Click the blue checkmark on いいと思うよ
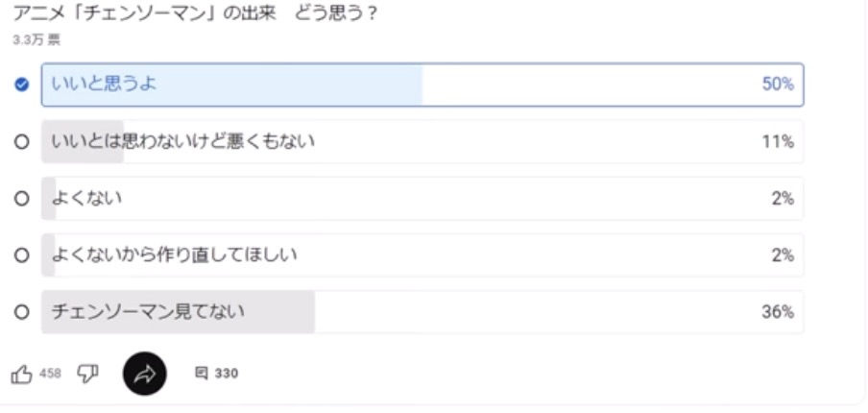The width and height of the screenshot is (868, 413). pyautogui.click(x=21, y=85)
